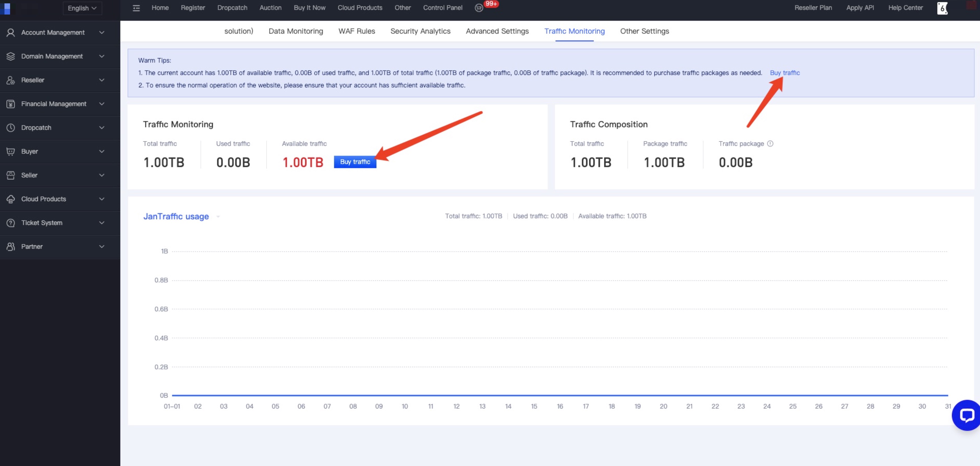Click the chart x-axis label 15
This screenshot has width=980, height=466.
(x=534, y=406)
